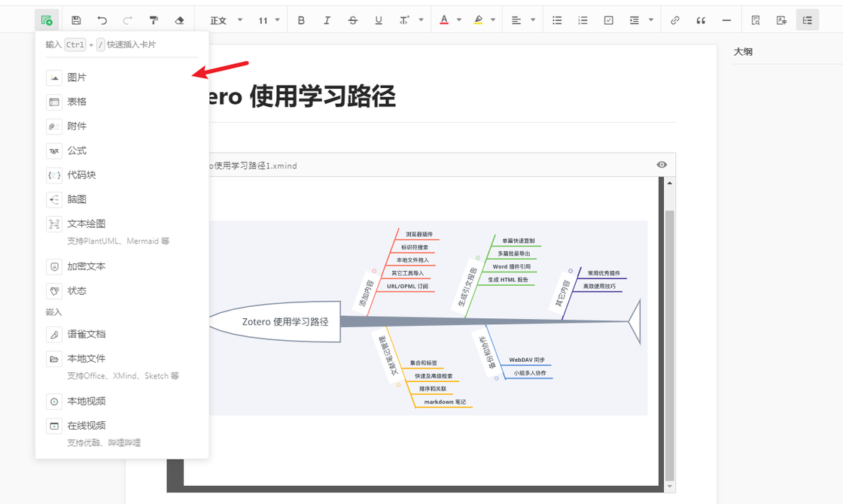Viewport: 843px width, 504px height.
Task: Click the green insert card icon
Action: [47, 20]
